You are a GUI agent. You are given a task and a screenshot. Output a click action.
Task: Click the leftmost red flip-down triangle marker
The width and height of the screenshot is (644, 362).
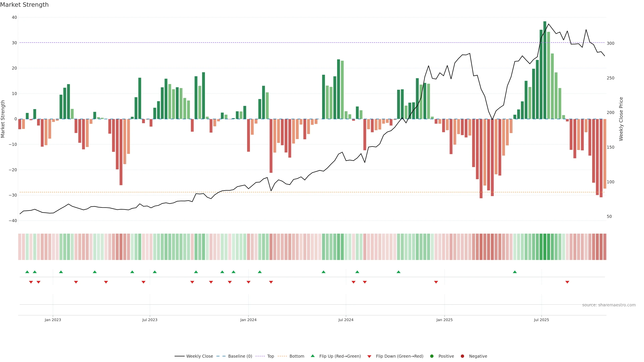[x=31, y=282]
